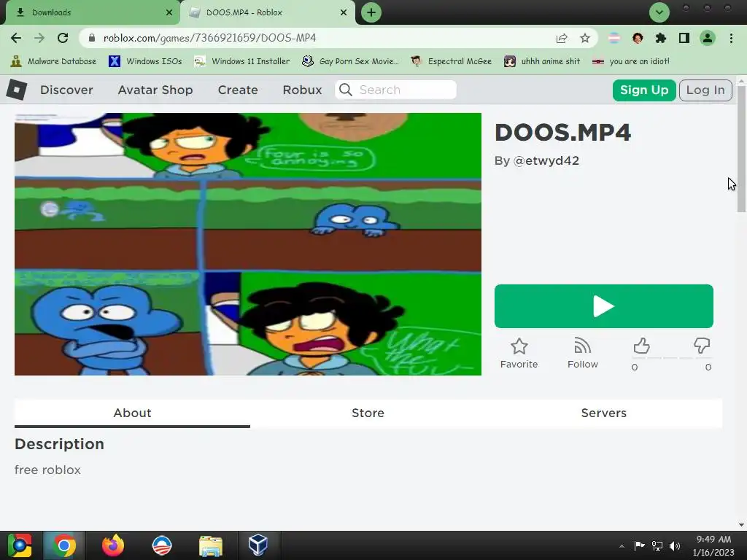Open a new tab with plus button

(371, 12)
